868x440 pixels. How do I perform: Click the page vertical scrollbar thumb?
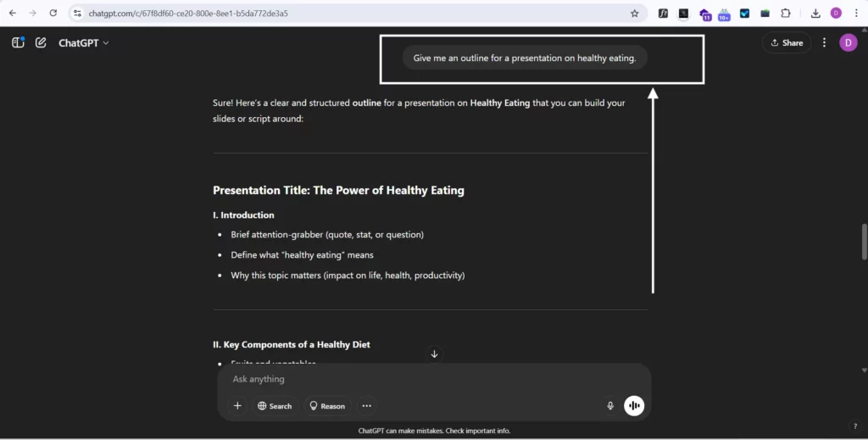[864, 242]
